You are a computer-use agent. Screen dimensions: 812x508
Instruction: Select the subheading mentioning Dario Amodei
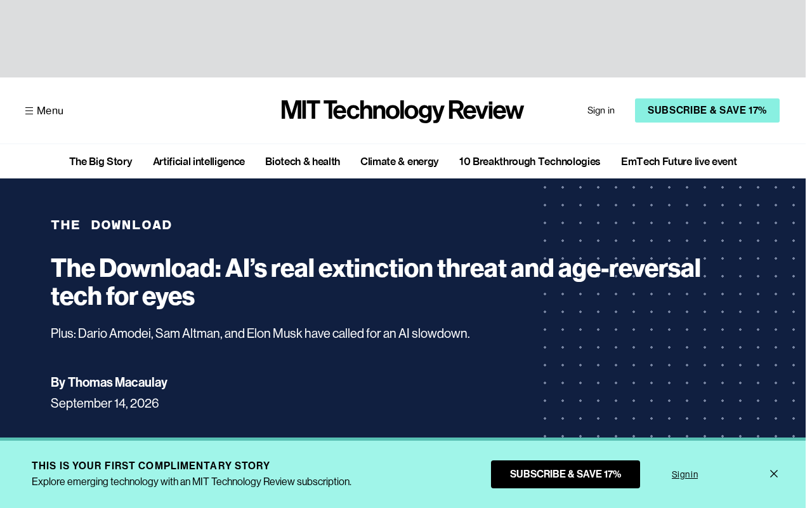click(x=260, y=333)
